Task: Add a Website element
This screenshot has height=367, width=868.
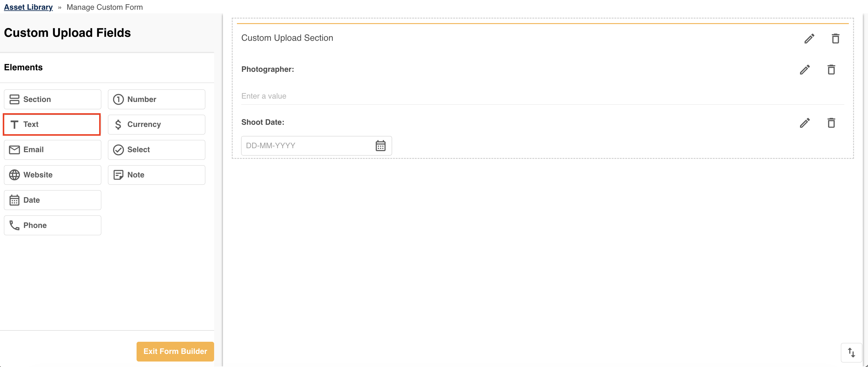Action: click(x=53, y=175)
